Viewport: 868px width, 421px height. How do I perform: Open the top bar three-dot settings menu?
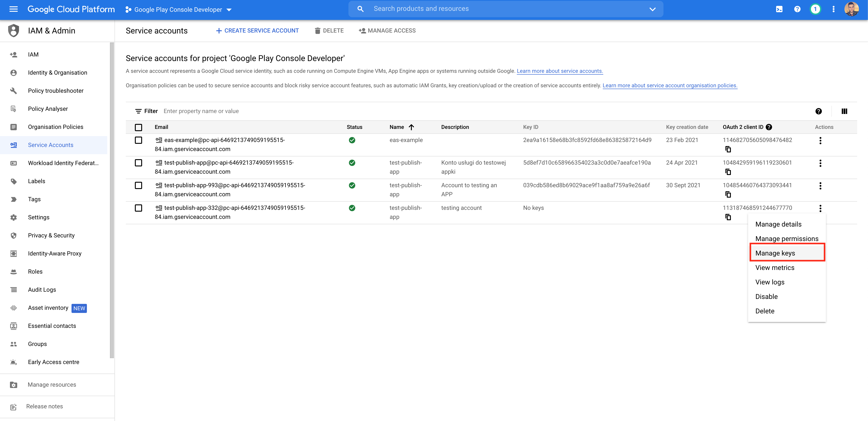(x=833, y=9)
